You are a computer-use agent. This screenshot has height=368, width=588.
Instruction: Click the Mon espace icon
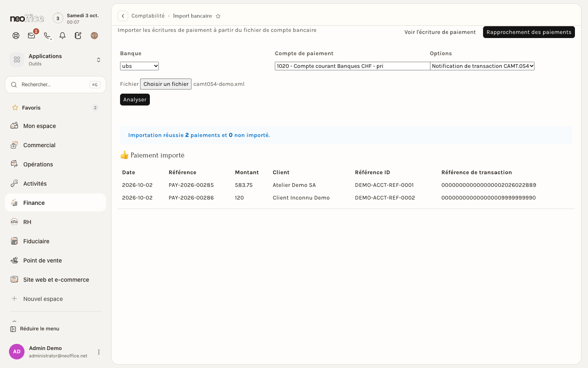[14, 126]
